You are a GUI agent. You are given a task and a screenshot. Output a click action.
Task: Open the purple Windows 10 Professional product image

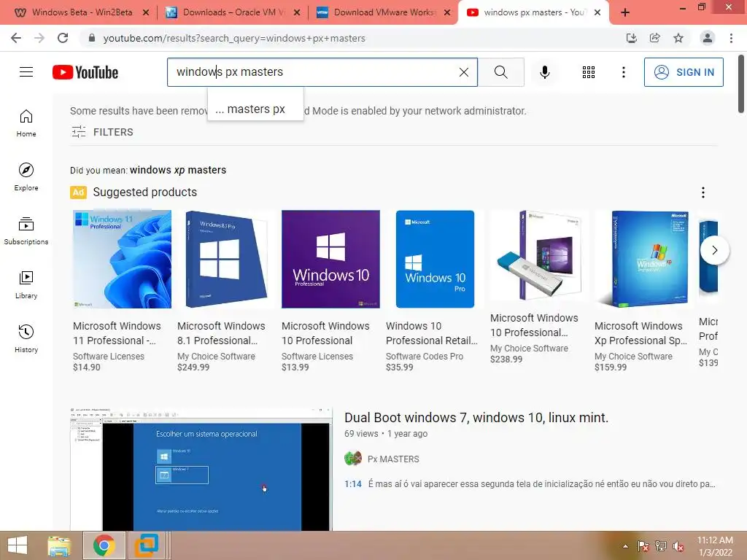330,259
